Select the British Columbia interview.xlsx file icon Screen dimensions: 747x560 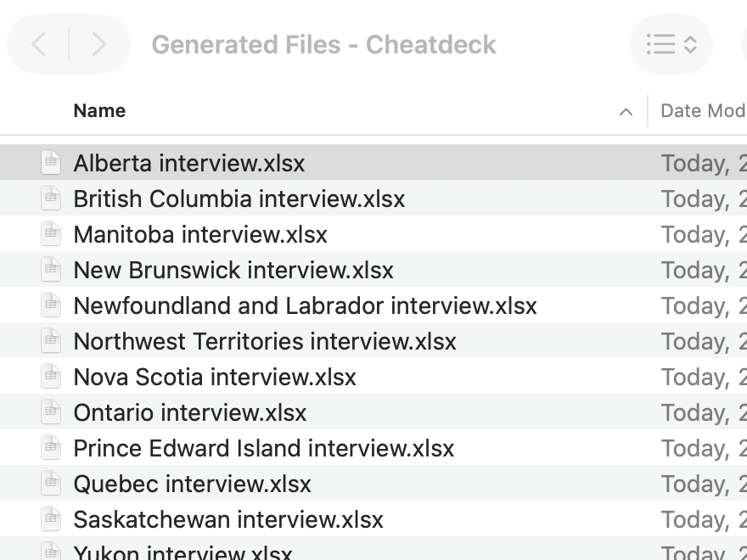point(52,199)
